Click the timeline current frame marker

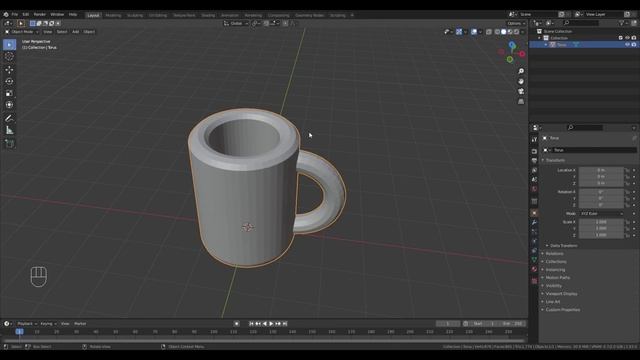[x=19, y=331]
